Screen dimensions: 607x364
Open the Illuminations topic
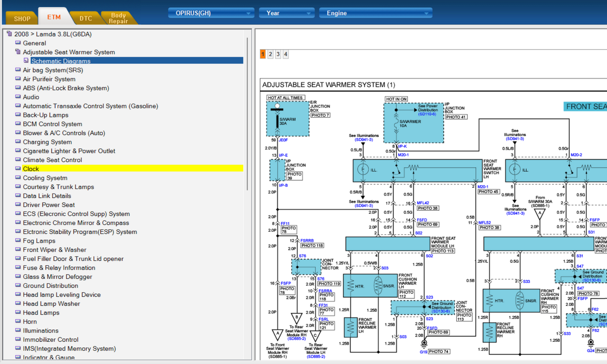tap(41, 331)
